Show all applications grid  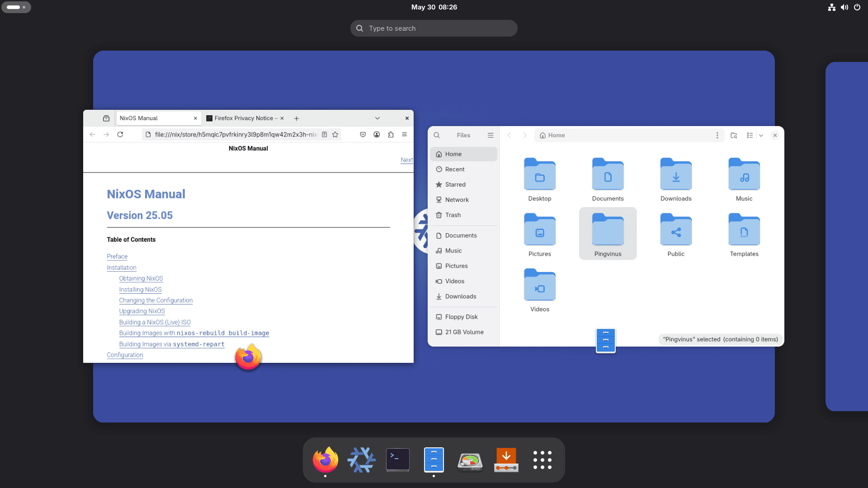(542, 460)
